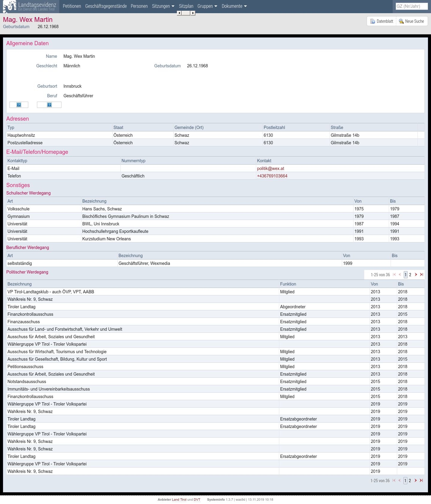Open the politik@wex.at email link

(x=271, y=168)
